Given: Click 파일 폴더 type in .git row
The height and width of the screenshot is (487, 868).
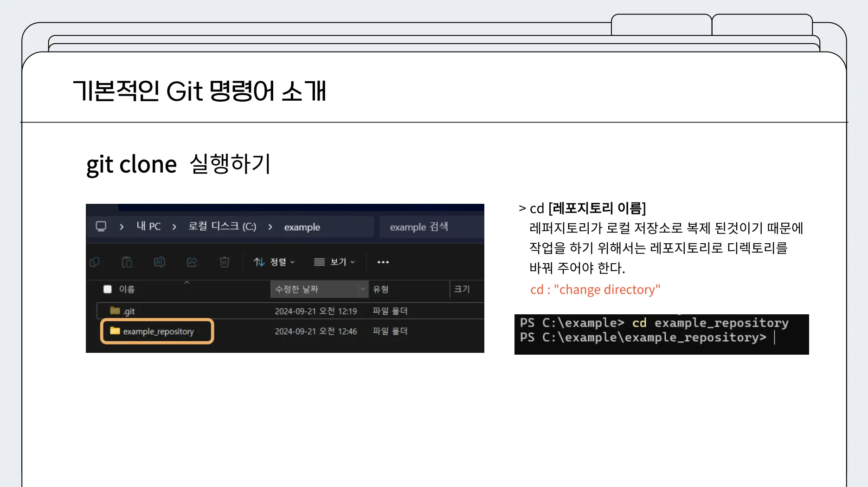Looking at the screenshot, I should pos(390,311).
